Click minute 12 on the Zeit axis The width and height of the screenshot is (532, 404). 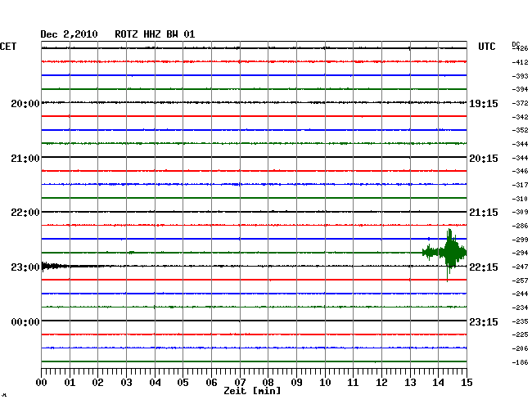coord(381,383)
